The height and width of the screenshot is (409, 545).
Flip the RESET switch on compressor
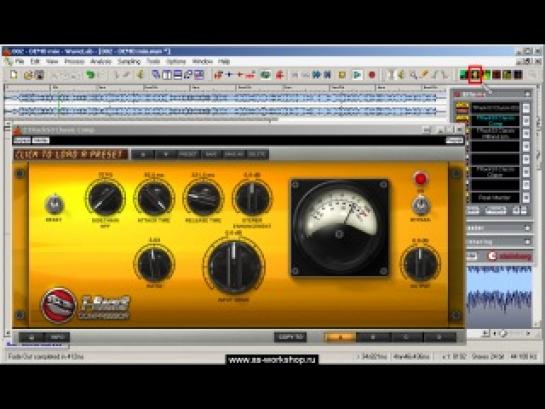click(x=54, y=204)
